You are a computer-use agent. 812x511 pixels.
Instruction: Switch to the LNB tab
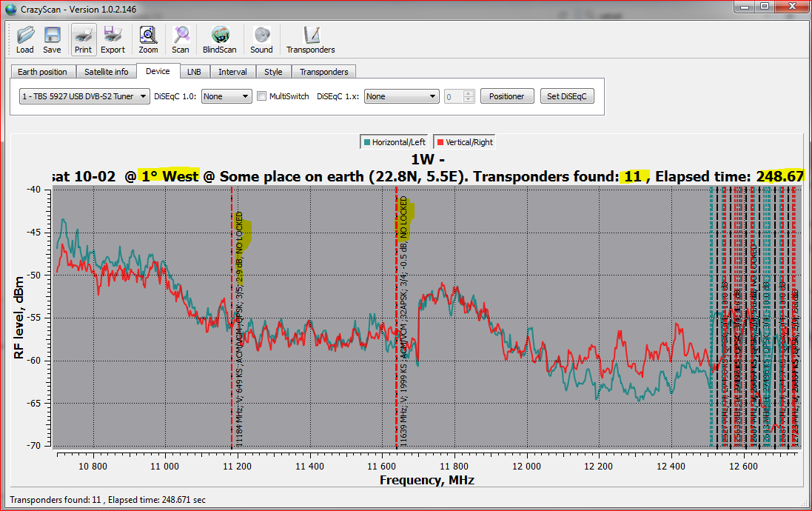coord(194,72)
